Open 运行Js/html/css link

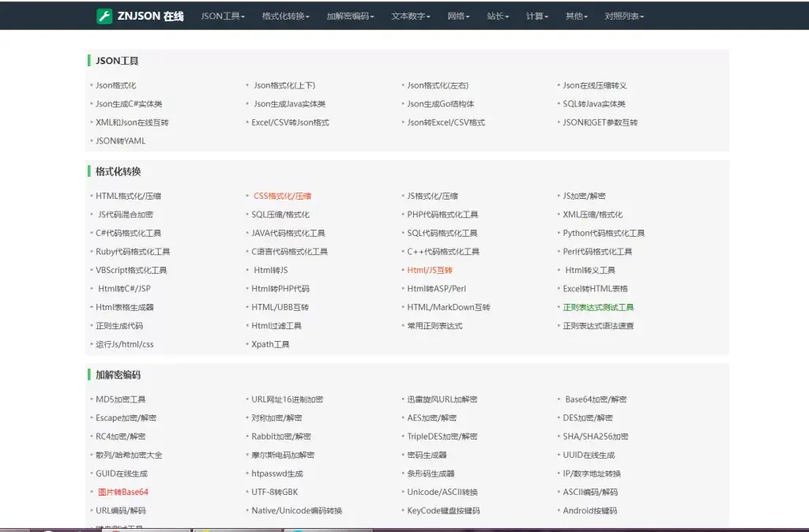click(x=125, y=344)
